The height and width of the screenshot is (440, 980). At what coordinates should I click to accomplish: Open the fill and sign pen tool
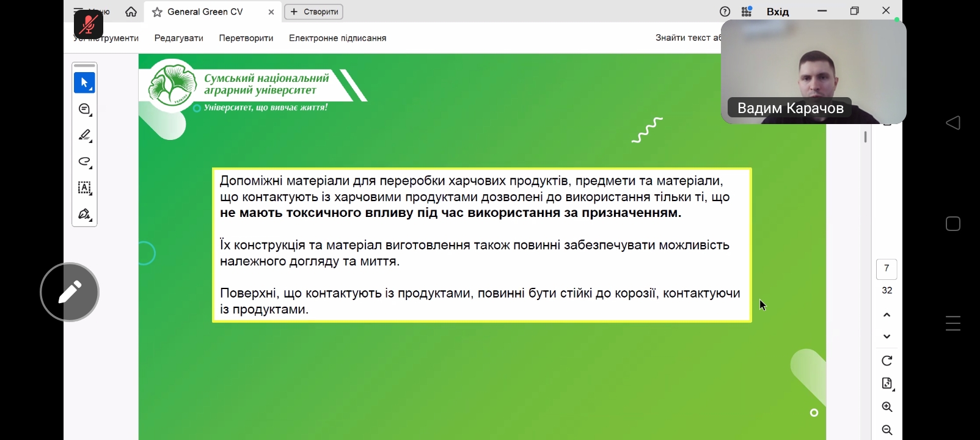[84, 215]
